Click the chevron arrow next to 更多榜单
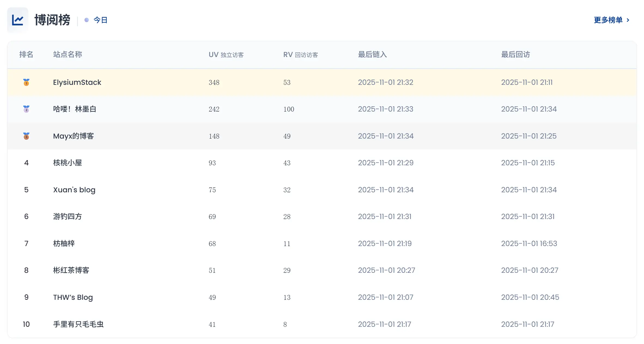This screenshot has height=344, width=644. [x=628, y=20]
